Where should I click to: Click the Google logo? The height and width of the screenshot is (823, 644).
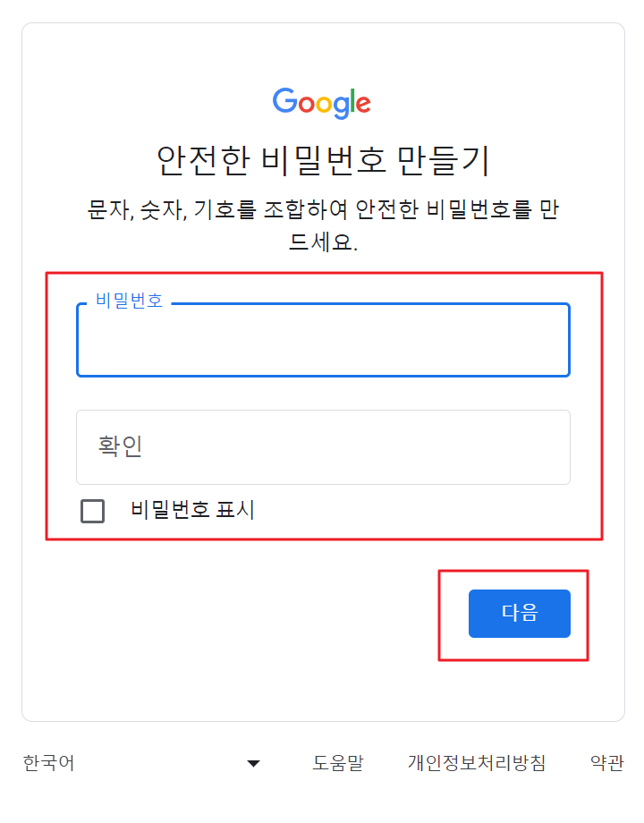(322, 103)
